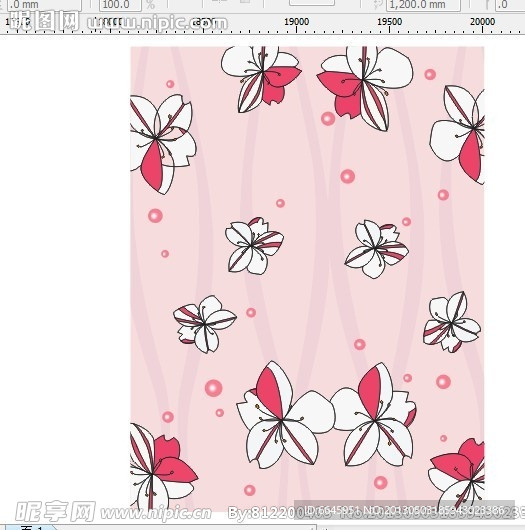
Task: Select the pink dot in the canvas top right corner
Action: pos(430,74)
